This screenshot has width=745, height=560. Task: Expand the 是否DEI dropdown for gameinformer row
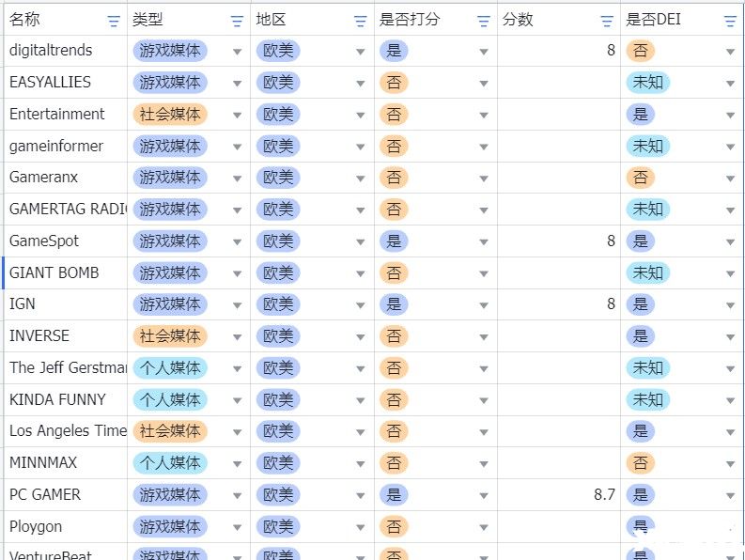[x=730, y=147]
